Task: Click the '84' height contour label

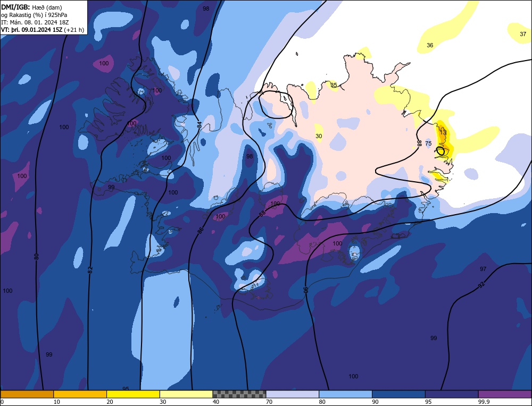Action: (x=199, y=125)
